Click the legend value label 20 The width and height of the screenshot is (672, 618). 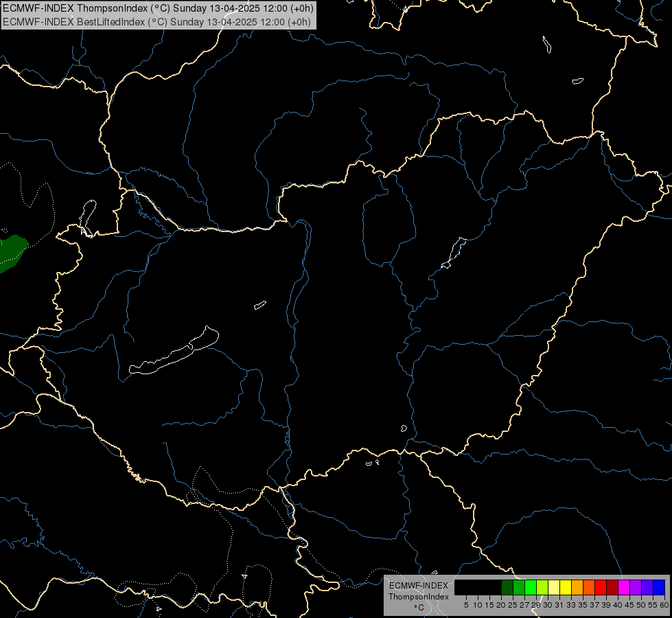[501, 605]
